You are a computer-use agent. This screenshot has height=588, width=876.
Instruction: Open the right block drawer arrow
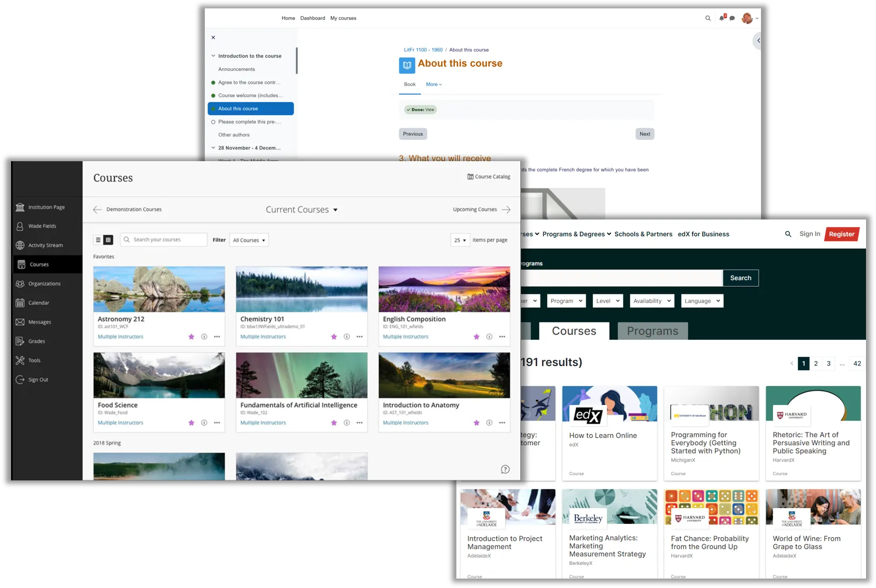tap(758, 40)
